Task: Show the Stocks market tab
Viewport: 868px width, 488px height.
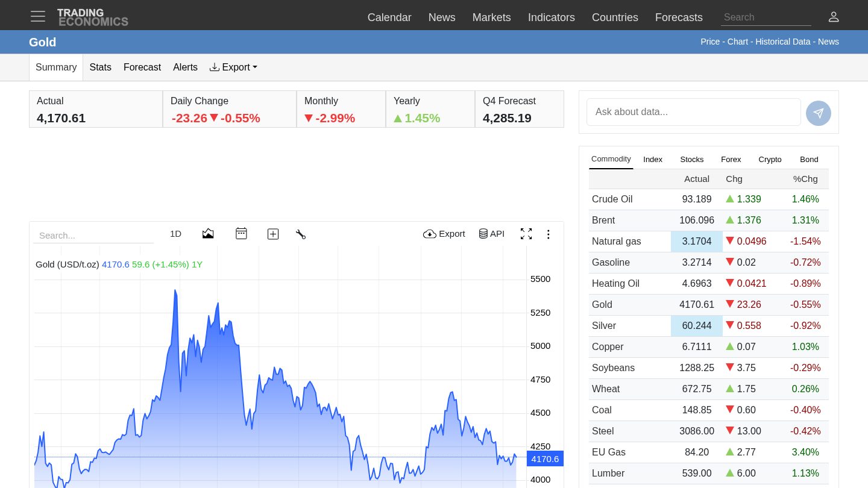Action: (x=692, y=159)
